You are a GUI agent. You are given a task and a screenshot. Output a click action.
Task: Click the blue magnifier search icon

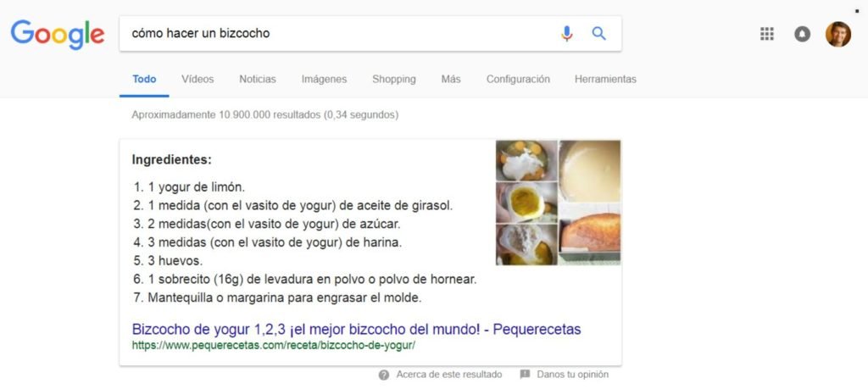coord(598,34)
